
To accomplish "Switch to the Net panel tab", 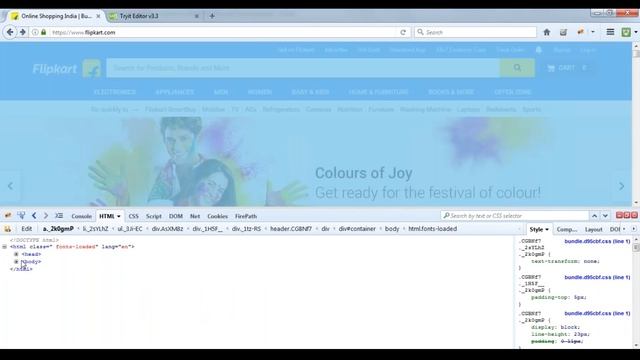I will (195, 216).
